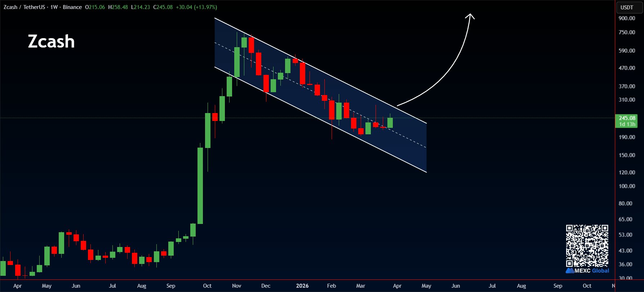Select the close value C245.08 in the header
Screen dimensions: 644x292
(163, 7)
